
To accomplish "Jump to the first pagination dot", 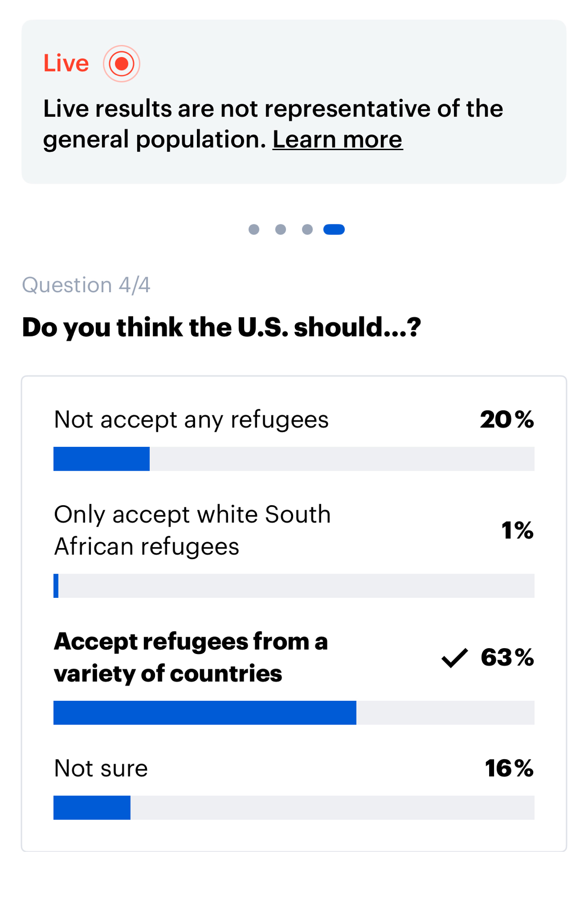I will 254,230.
